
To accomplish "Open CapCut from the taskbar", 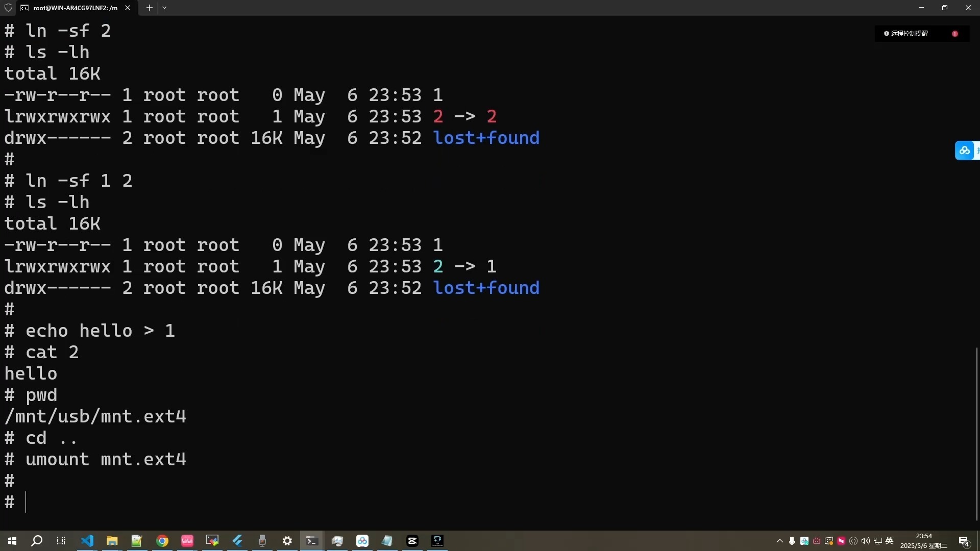I will point(412,541).
